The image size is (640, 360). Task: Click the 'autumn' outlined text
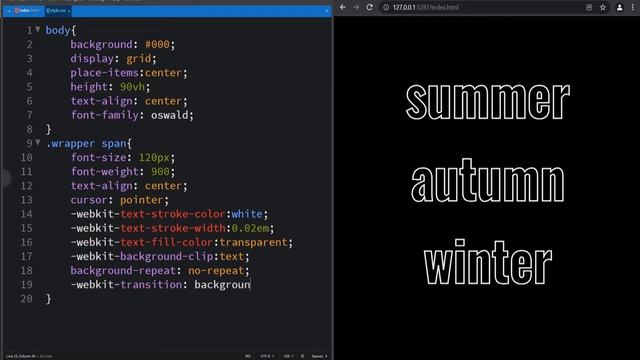pyautogui.click(x=488, y=180)
